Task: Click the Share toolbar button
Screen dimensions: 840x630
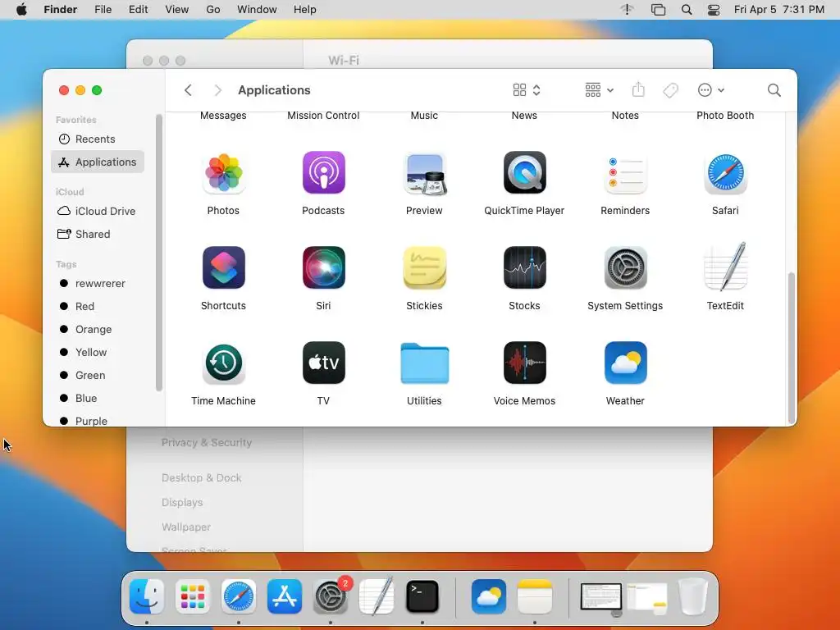Action: click(638, 89)
